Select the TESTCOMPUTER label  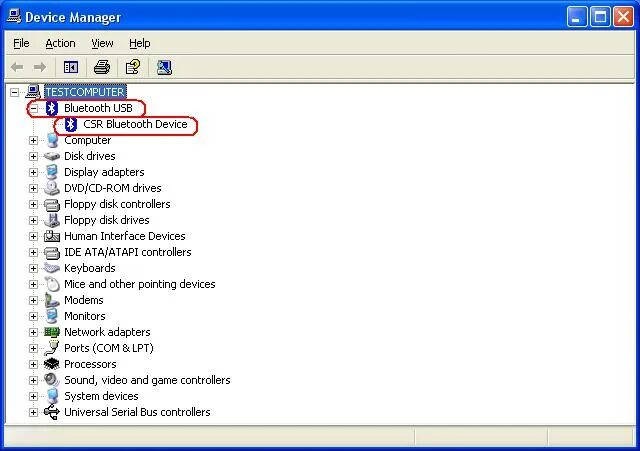coord(85,92)
